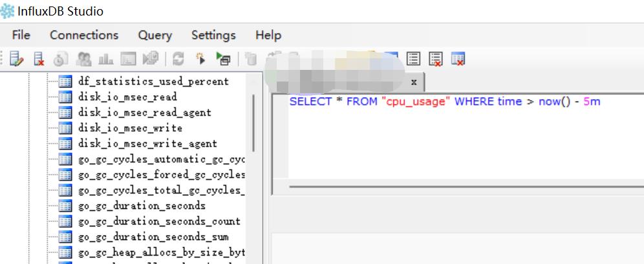Viewport: 644px width, 264px height.
Task: Click the list icon with red X
Action: point(436,59)
